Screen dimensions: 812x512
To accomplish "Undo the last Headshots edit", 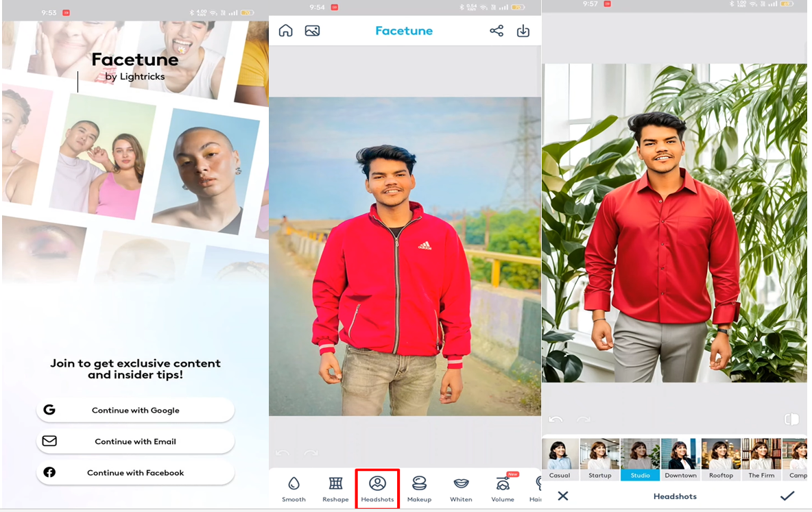I will [556, 419].
